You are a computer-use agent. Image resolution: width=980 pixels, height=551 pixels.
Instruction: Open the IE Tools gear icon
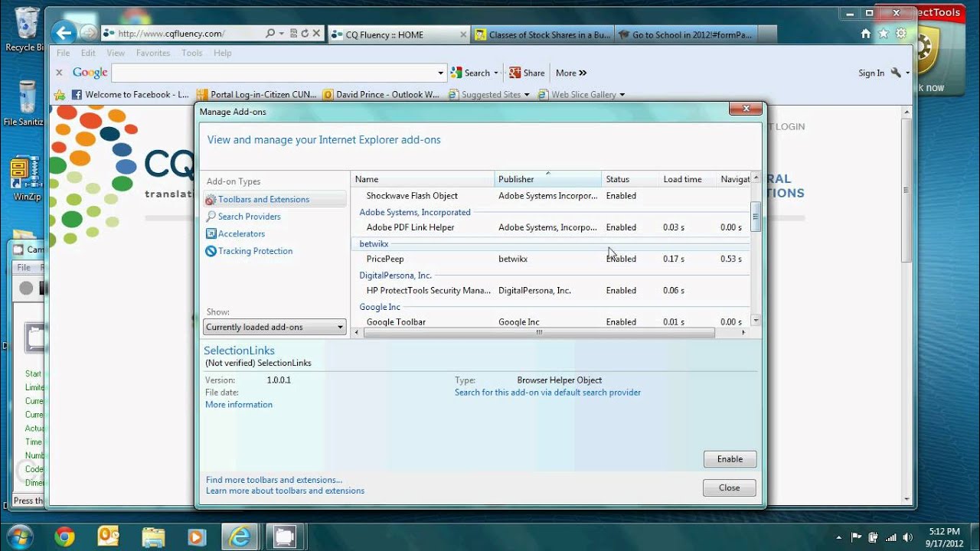[x=900, y=34]
